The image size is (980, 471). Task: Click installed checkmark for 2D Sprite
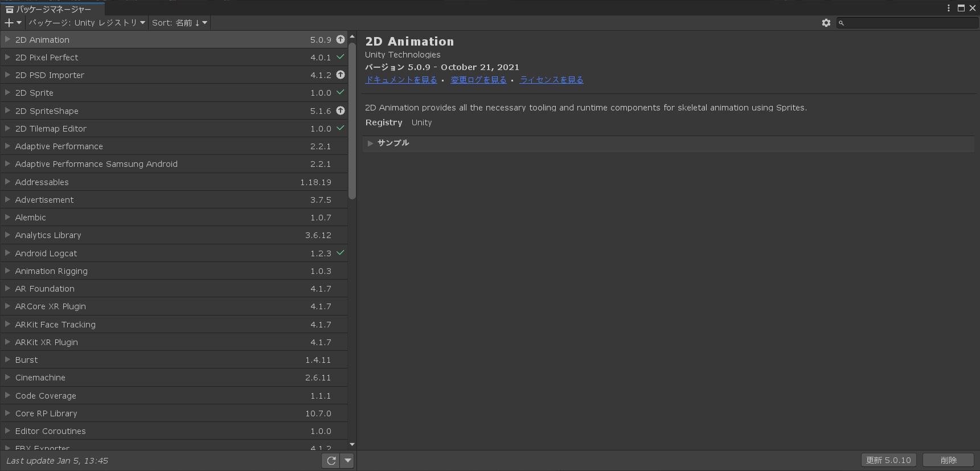[341, 92]
